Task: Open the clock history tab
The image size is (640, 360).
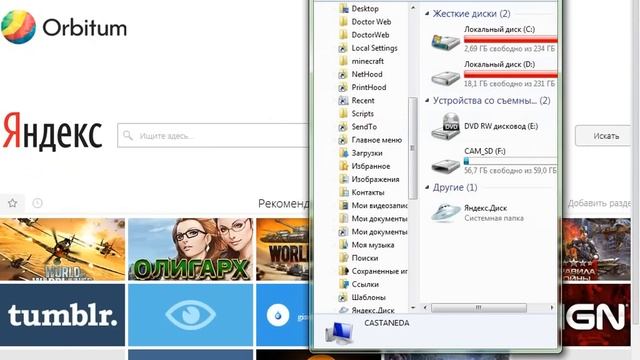Action: (37, 203)
